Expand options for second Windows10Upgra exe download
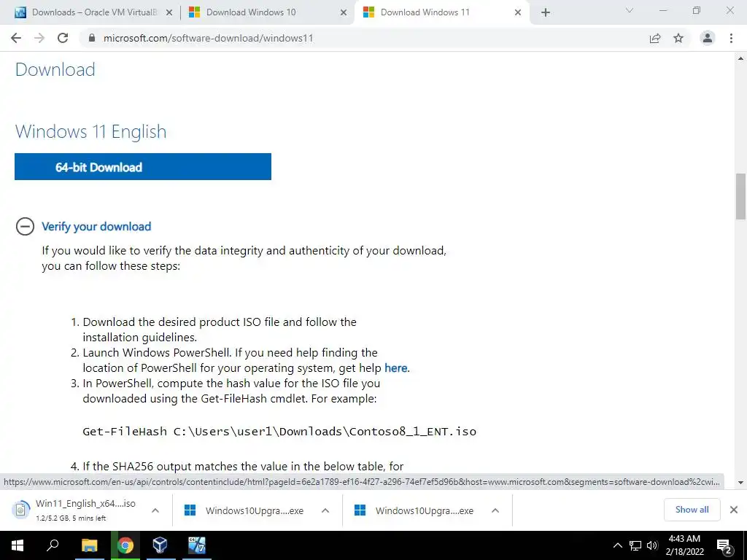 495,510
